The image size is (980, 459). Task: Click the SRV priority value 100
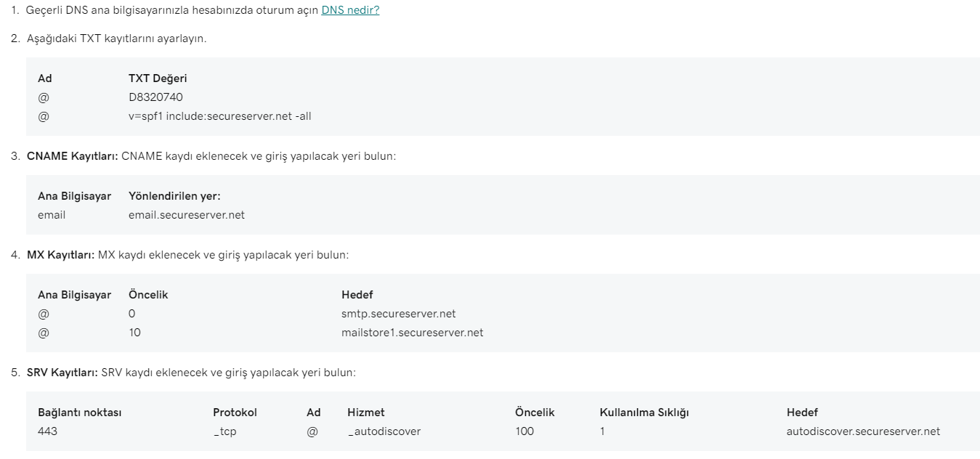point(525,431)
